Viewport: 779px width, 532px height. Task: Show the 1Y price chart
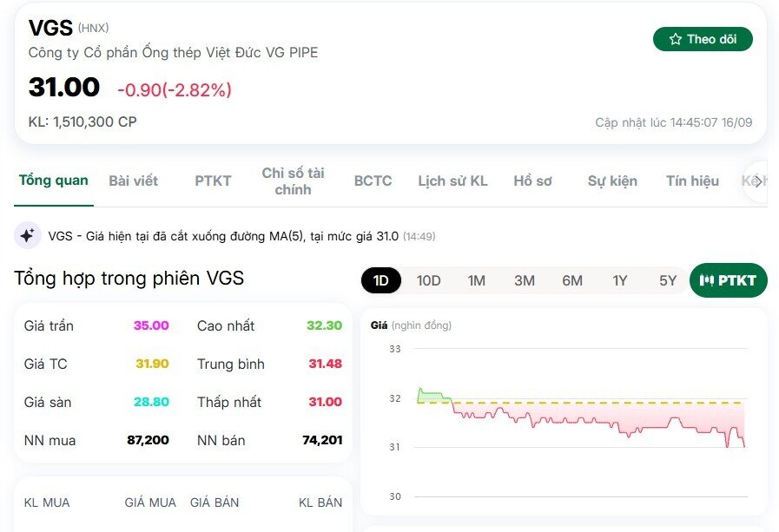click(x=619, y=280)
